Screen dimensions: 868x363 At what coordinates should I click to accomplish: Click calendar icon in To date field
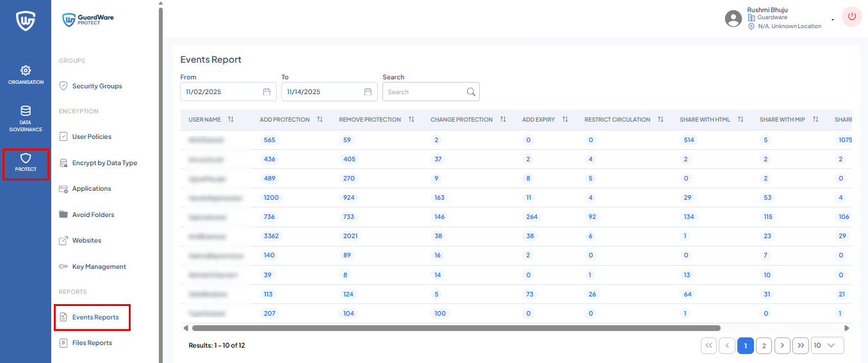[368, 92]
